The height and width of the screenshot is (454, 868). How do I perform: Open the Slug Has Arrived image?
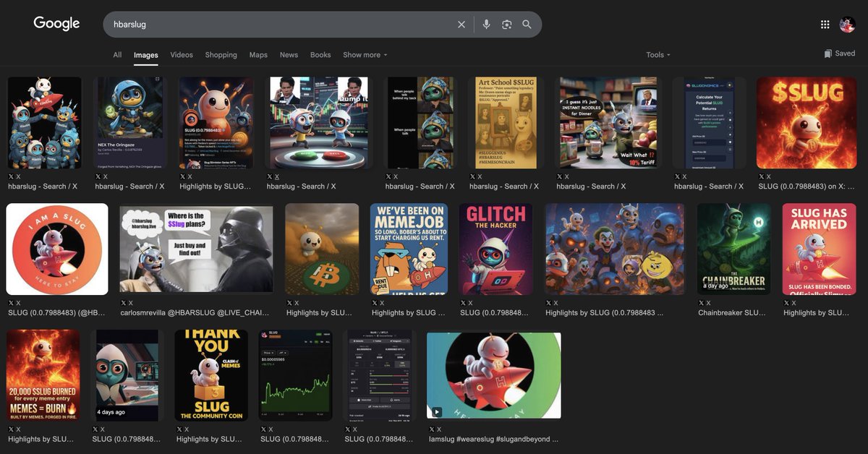(819, 249)
